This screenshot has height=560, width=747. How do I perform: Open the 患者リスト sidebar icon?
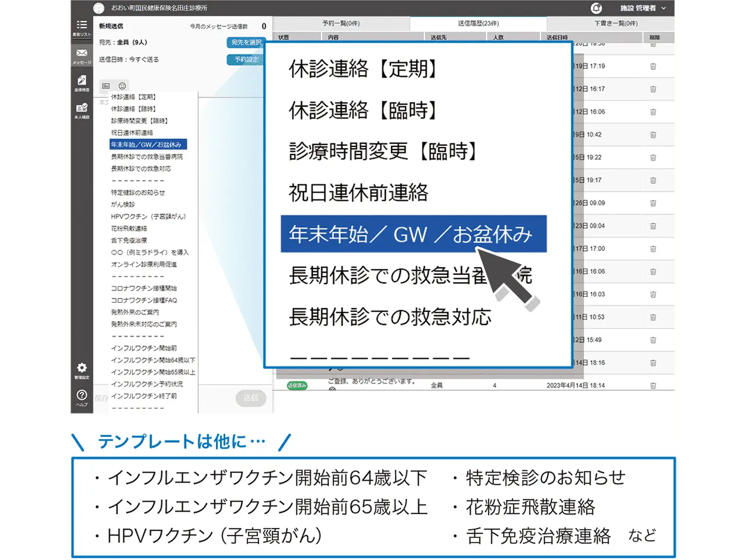click(82, 27)
